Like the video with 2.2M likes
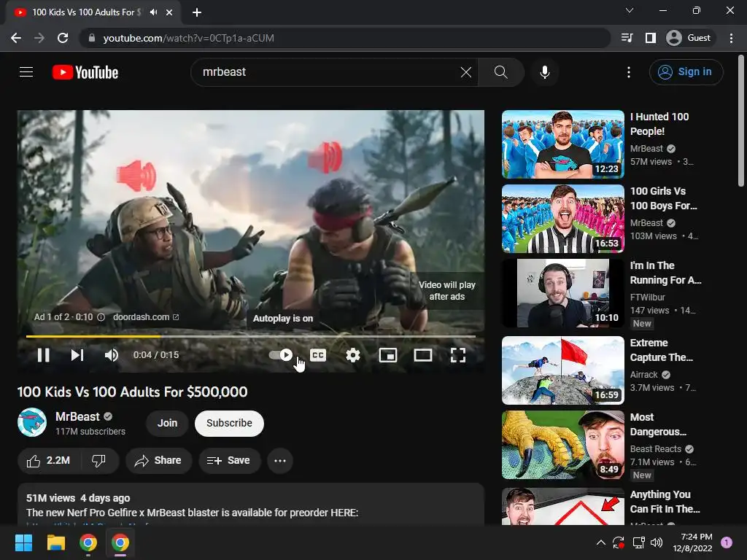The width and height of the screenshot is (747, 560). [49, 461]
